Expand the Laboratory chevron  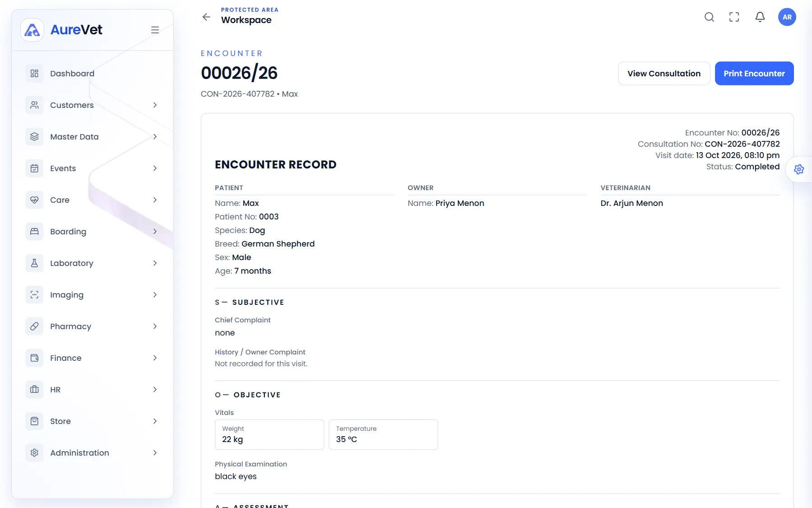(155, 263)
